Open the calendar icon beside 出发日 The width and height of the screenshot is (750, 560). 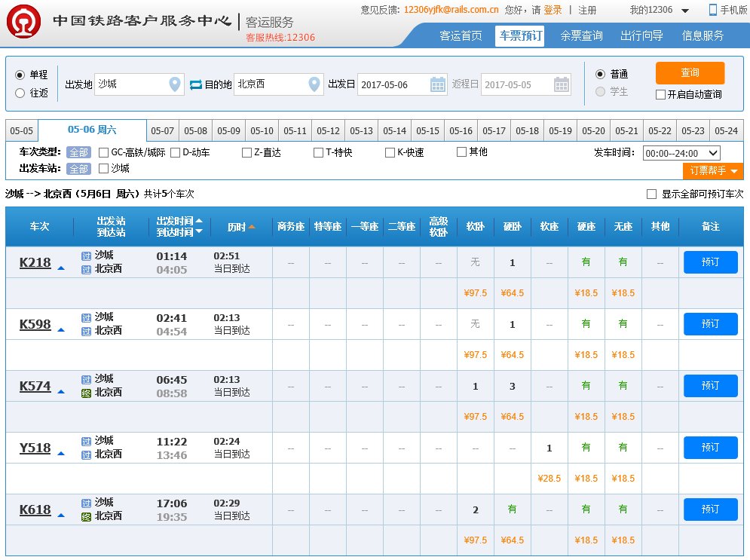coord(438,85)
